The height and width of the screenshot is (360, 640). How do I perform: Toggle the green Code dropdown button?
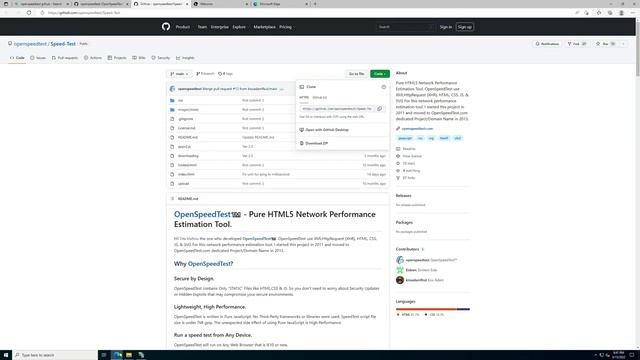(x=380, y=74)
